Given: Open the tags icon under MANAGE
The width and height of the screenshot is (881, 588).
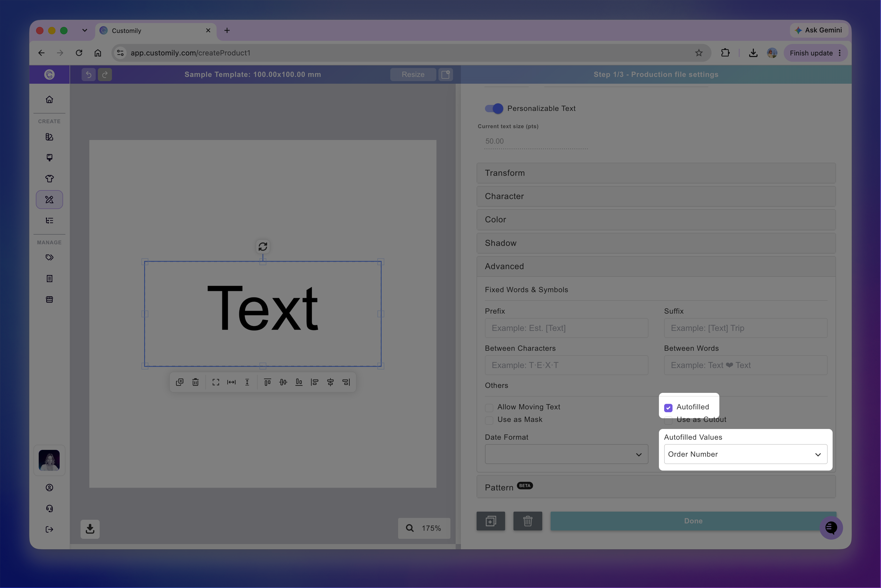Looking at the screenshot, I should [x=49, y=257].
